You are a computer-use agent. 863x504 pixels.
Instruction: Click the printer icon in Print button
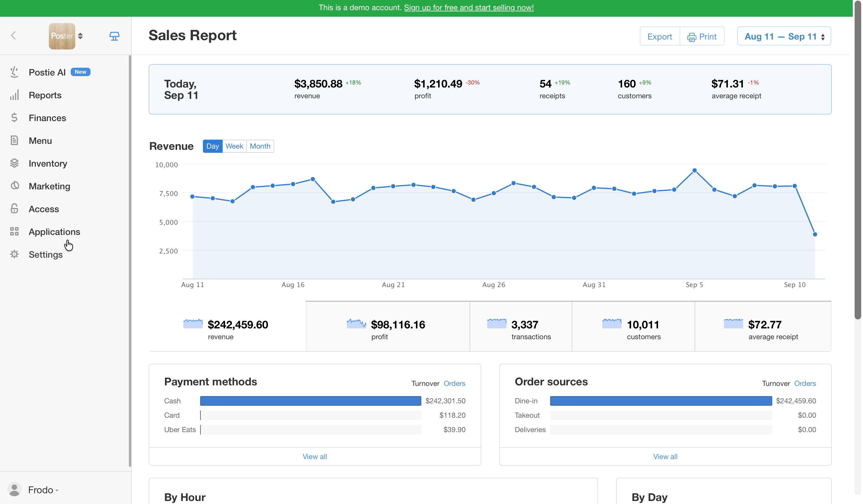click(691, 37)
